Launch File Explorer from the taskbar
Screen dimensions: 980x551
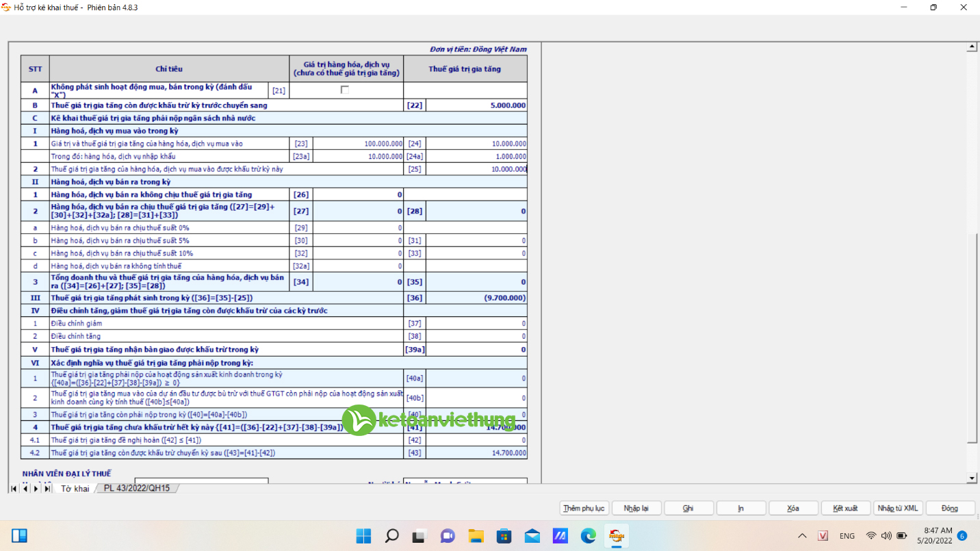[x=476, y=535]
